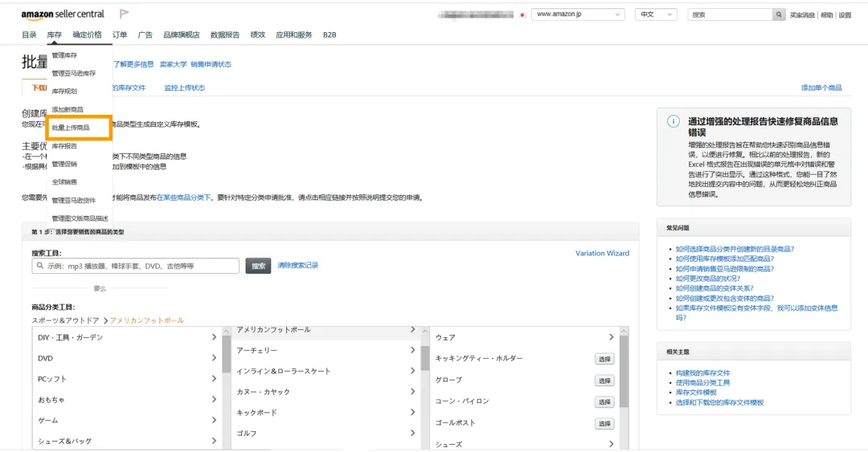Open the 卖家大学 link
The width and height of the screenshot is (868, 452).
[174, 64]
